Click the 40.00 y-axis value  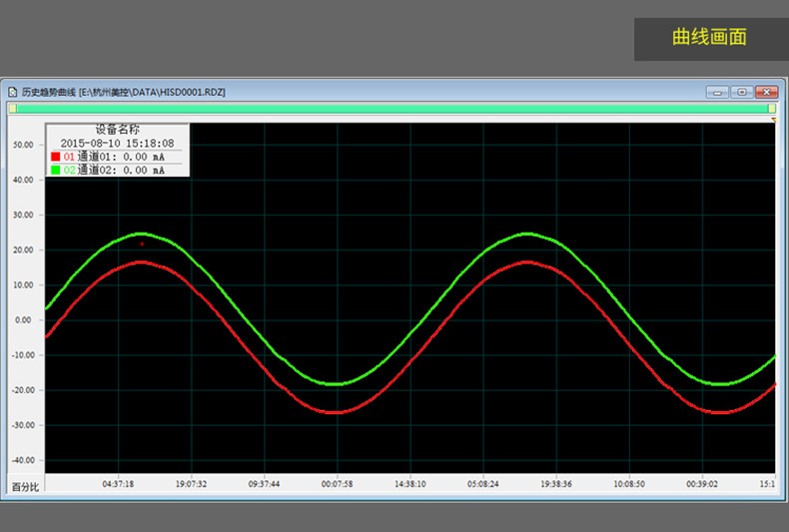(x=23, y=180)
